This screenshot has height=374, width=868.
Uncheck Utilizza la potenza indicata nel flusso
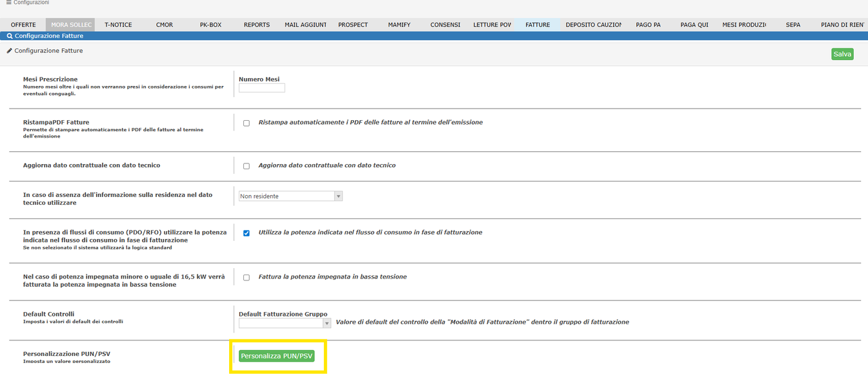click(x=247, y=233)
